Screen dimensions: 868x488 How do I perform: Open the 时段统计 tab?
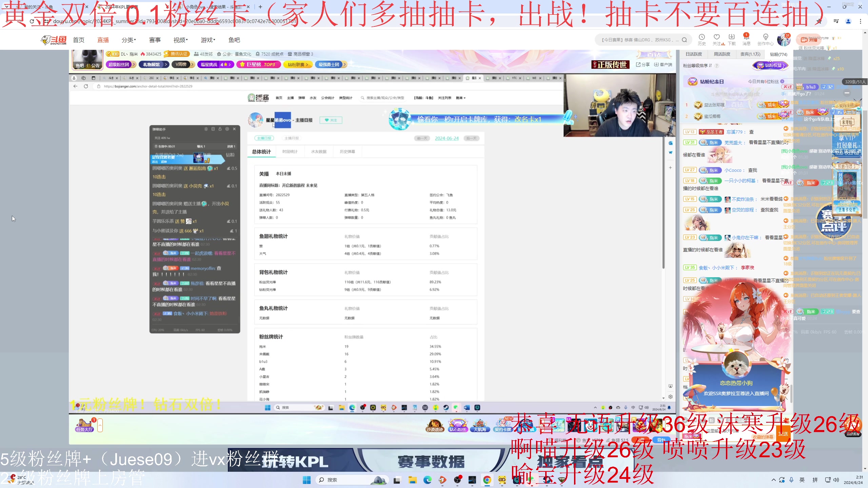pyautogui.click(x=290, y=151)
